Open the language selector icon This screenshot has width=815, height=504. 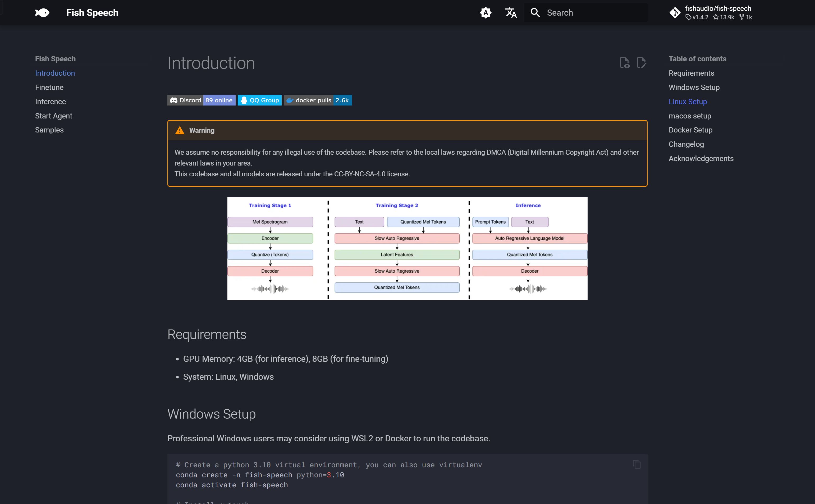511,13
